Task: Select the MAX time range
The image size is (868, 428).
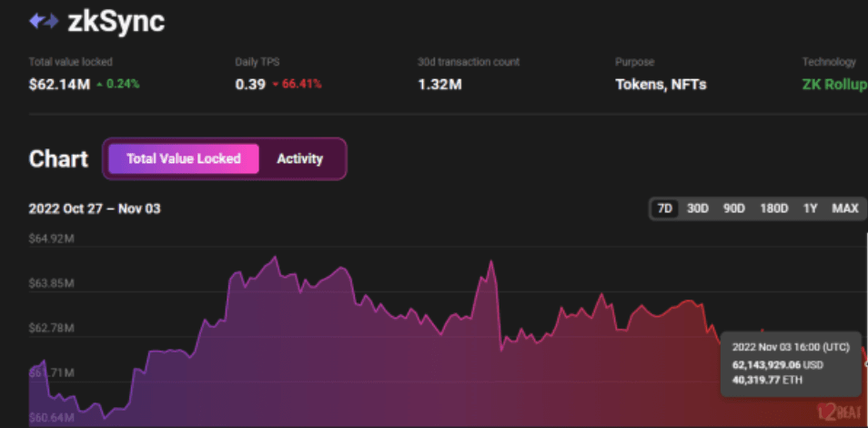Action: click(844, 209)
